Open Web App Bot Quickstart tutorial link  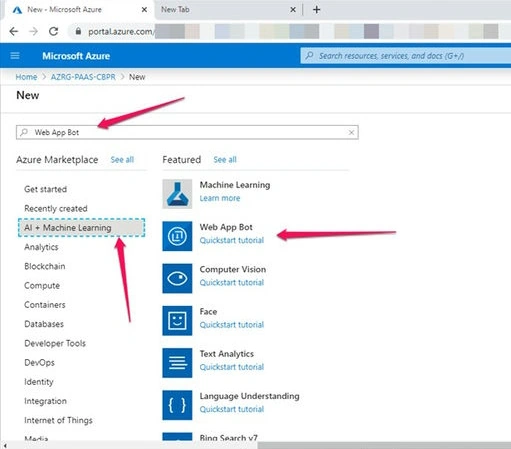click(232, 240)
